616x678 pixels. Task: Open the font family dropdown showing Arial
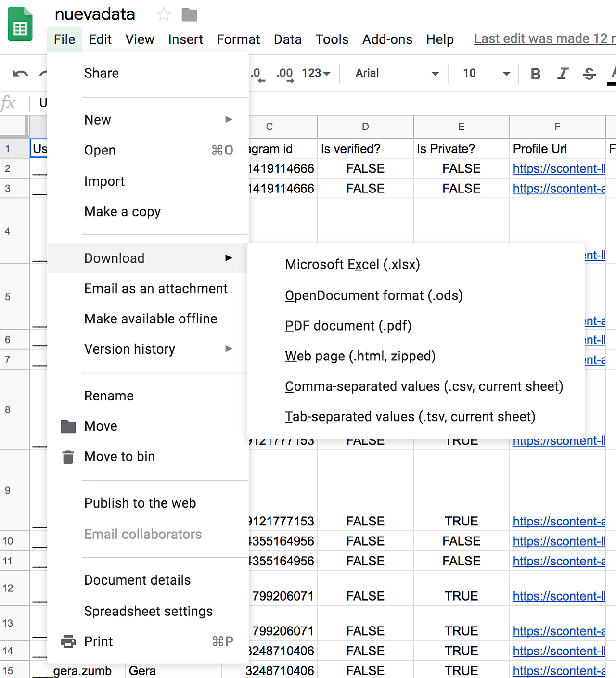[395, 73]
